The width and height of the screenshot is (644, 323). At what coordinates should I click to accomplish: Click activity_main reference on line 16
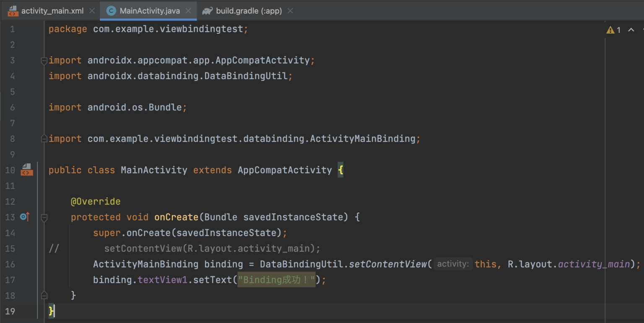coord(594,264)
